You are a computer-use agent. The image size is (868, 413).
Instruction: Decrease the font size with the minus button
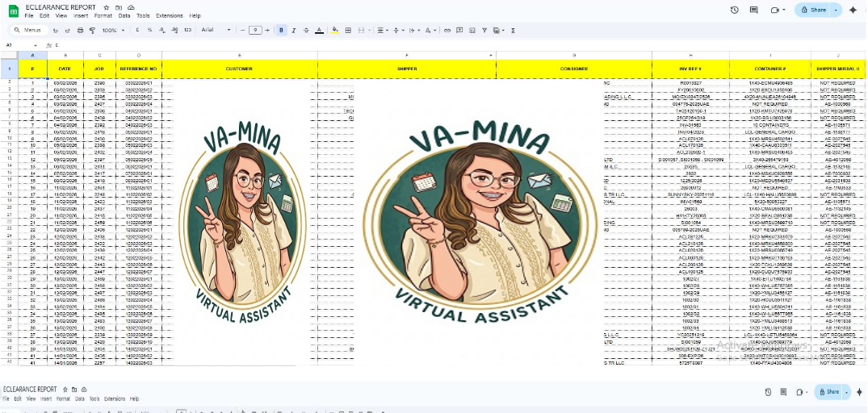242,31
